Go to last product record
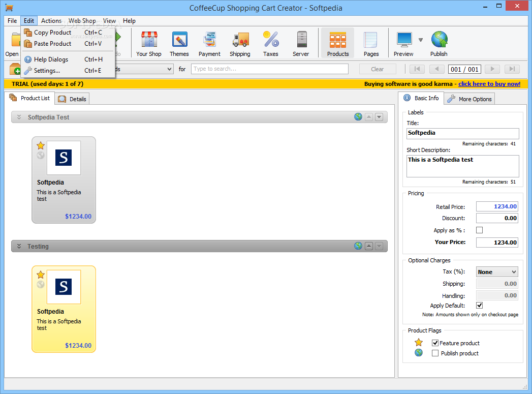532x394 pixels. coord(512,69)
